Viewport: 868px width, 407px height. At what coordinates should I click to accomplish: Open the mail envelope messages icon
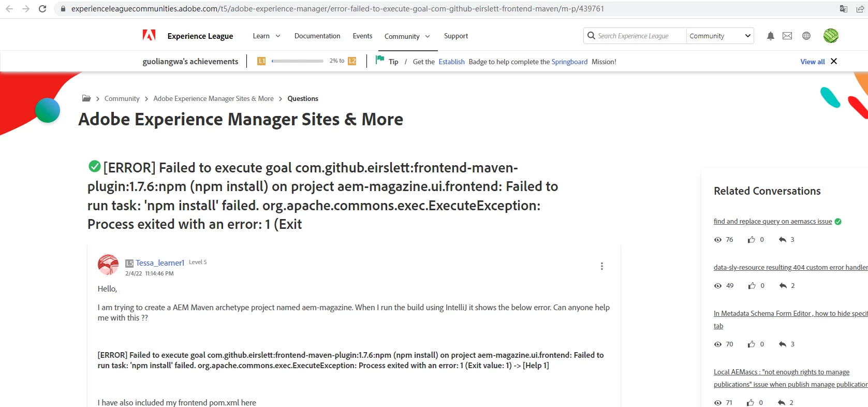pyautogui.click(x=787, y=36)
